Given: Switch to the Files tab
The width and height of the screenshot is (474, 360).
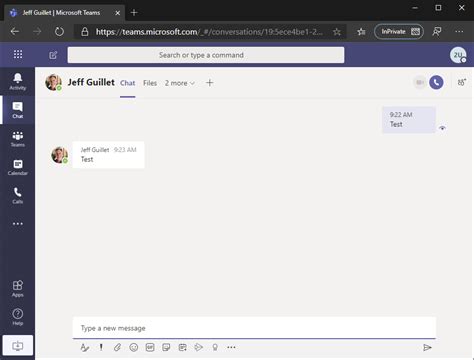Looking at the screenshot, I should (150, 83).
